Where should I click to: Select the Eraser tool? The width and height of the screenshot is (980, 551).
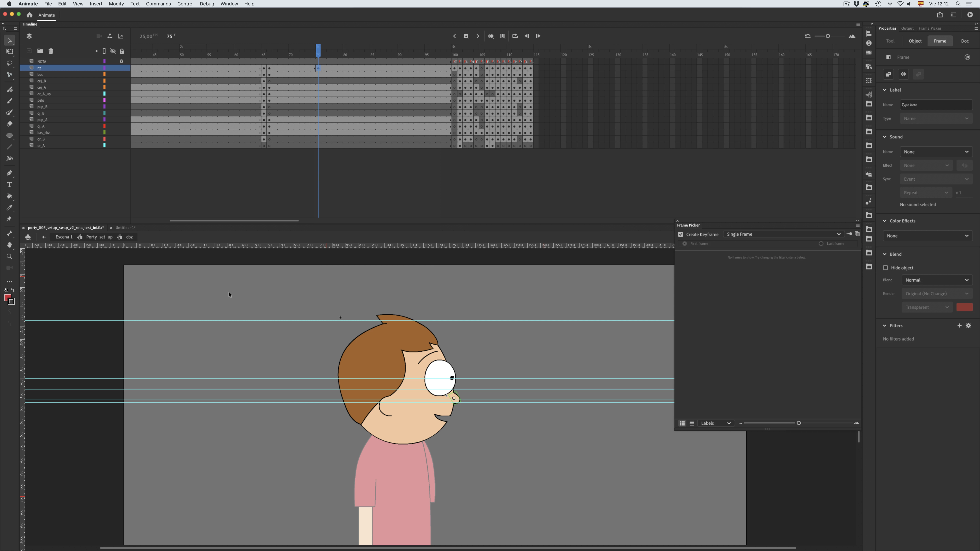(x=10, y=124)
